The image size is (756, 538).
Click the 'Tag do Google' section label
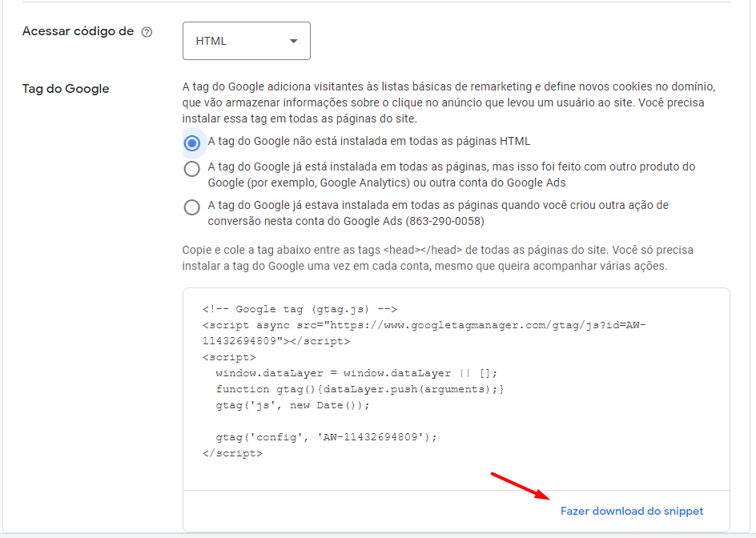pos(66,89)
